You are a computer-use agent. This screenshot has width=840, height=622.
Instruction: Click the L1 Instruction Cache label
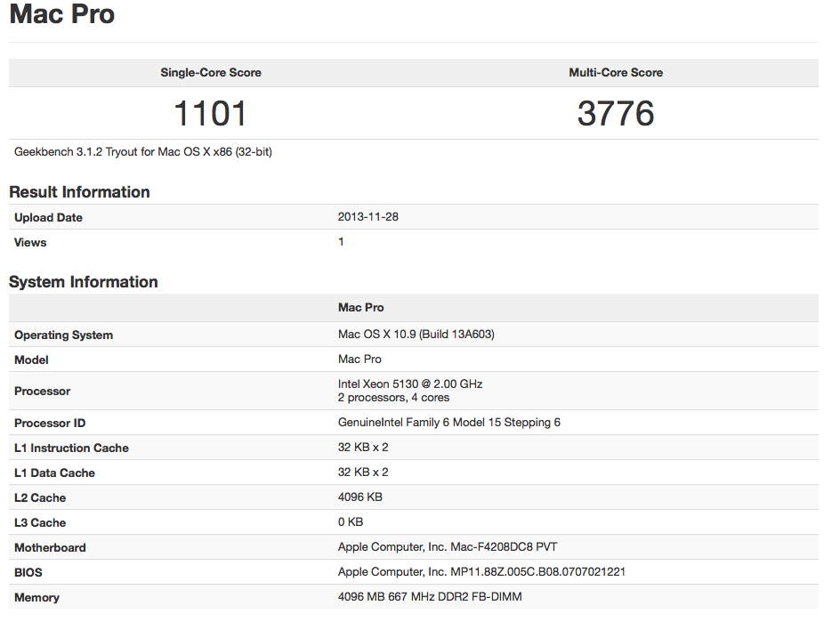pyautogui.click(x=71, y=448)
